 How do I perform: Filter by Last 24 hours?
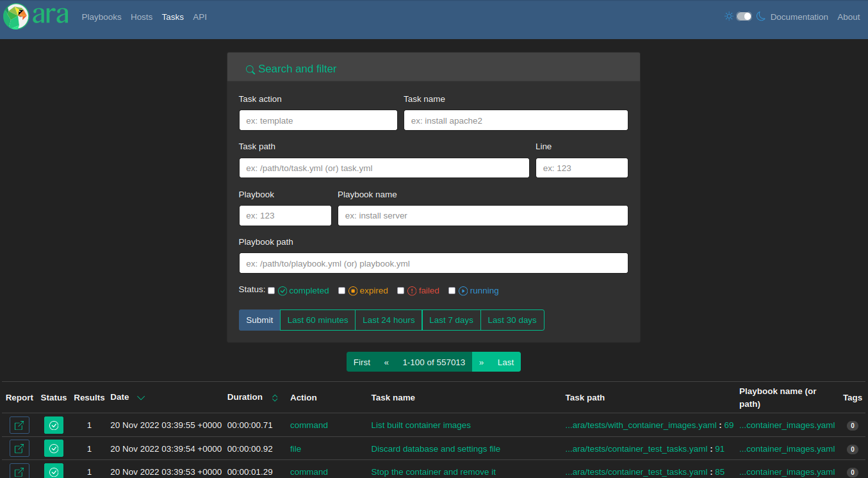pos(388,320)
